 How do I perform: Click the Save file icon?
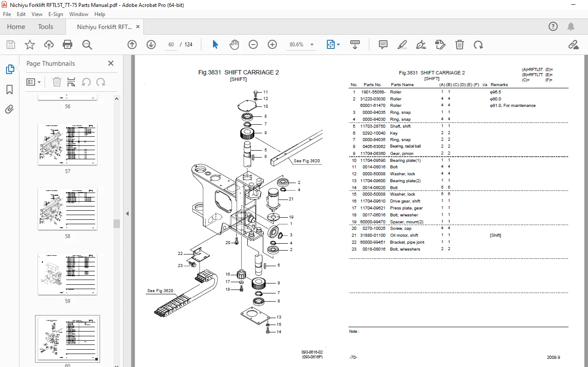pos(11,45)
